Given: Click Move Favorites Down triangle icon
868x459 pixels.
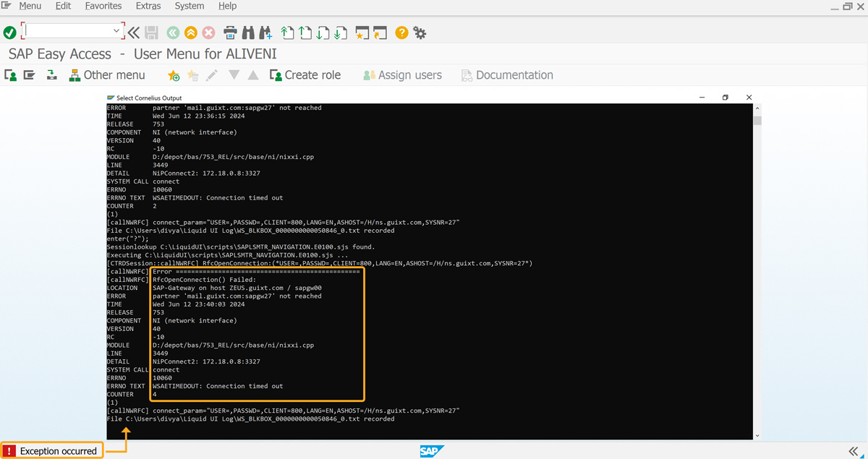Looking at the screenshot, I should click(x=234, y=74).
